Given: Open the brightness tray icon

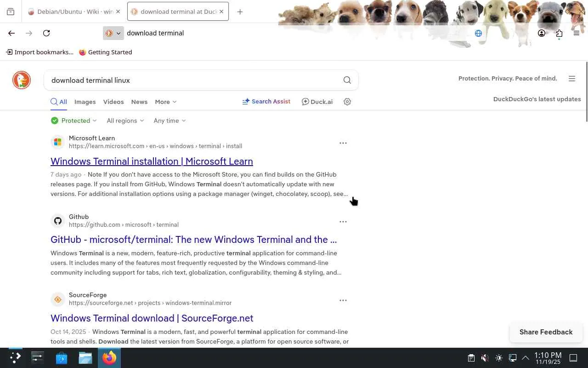Looking at the screenshot, I should [499, 358].
